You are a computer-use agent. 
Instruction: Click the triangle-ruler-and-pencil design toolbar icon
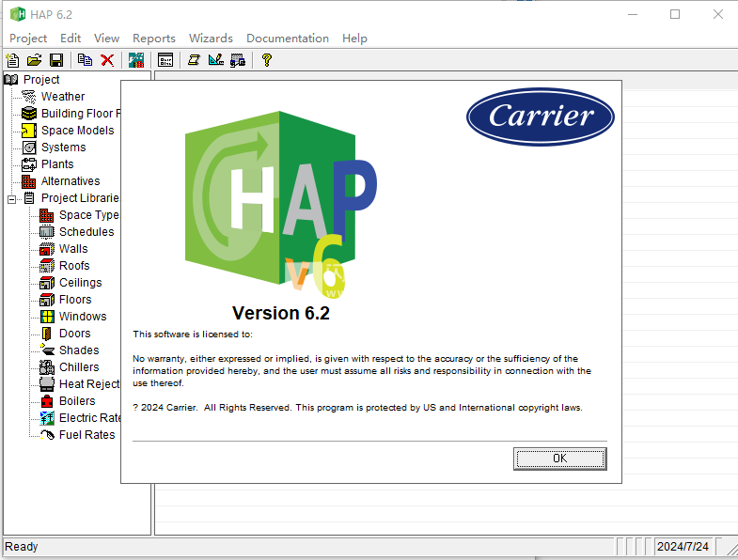216,60
